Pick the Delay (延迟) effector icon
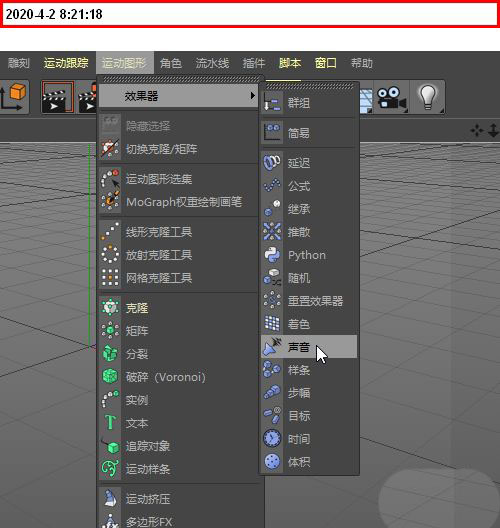Image resolution: width=500 pixels, height=528 pixels. [x=272, y=163]
